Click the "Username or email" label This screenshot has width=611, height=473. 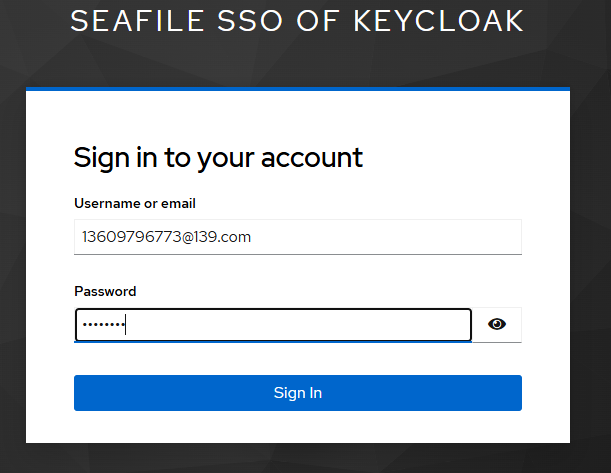click(135, 203)
